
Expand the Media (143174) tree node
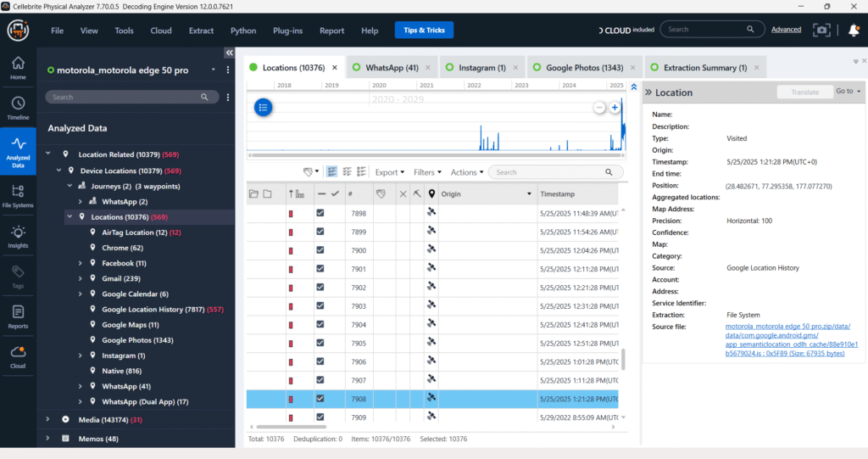click(48, 420)
